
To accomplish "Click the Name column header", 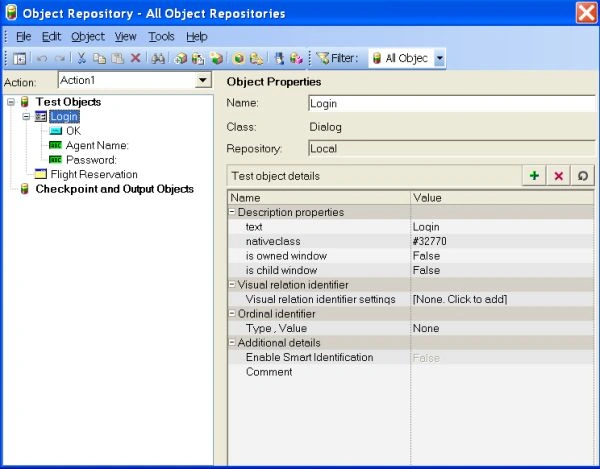I will click(319, 198).
